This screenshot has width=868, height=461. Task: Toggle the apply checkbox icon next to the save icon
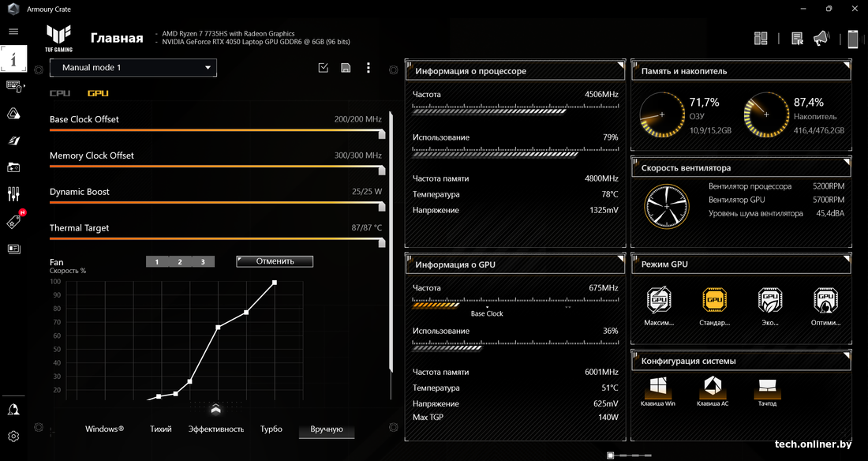323,68
